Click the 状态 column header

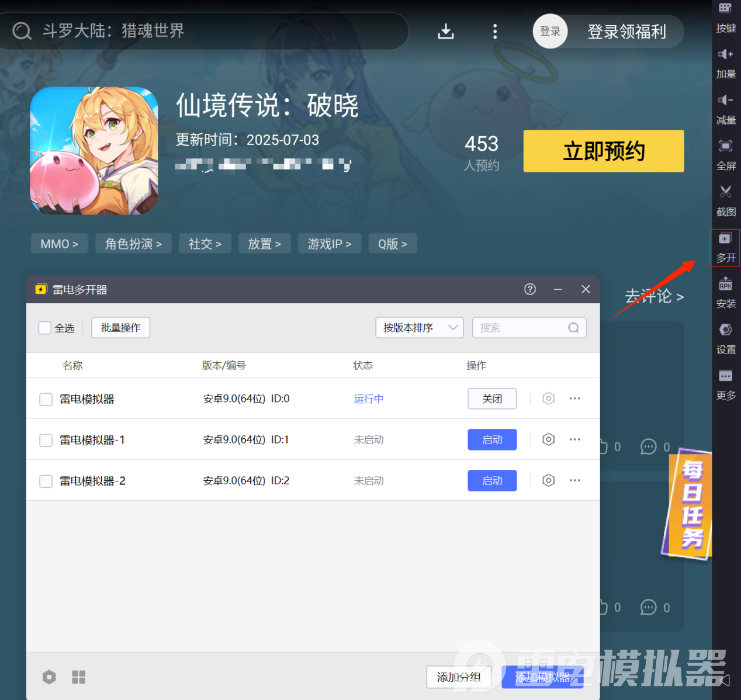click(363, 365)
